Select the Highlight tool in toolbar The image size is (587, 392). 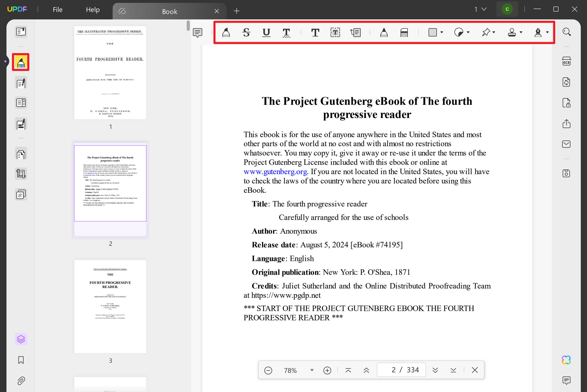(x=226, y=32)
